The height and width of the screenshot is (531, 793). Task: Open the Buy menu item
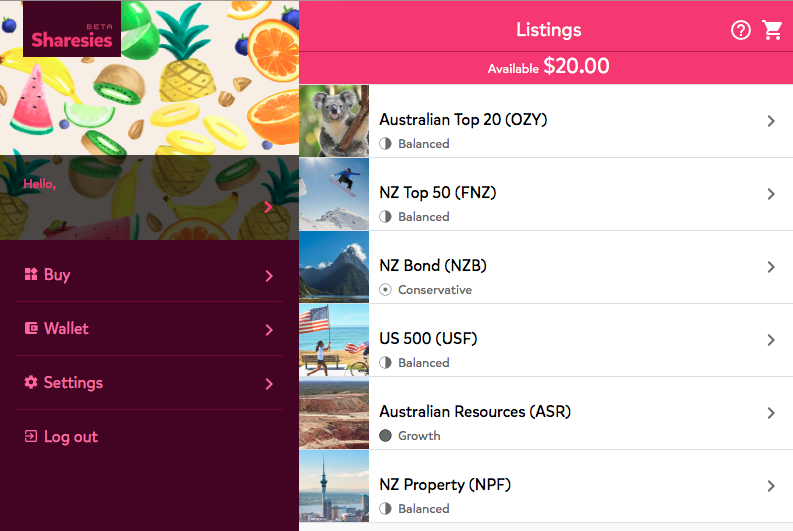57,275
